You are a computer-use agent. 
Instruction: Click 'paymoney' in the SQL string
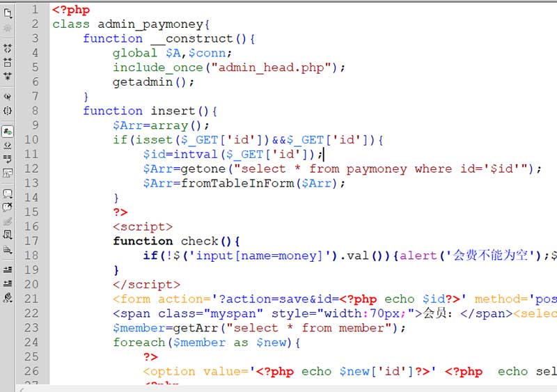pyautogui.click(x=377, y=168)
